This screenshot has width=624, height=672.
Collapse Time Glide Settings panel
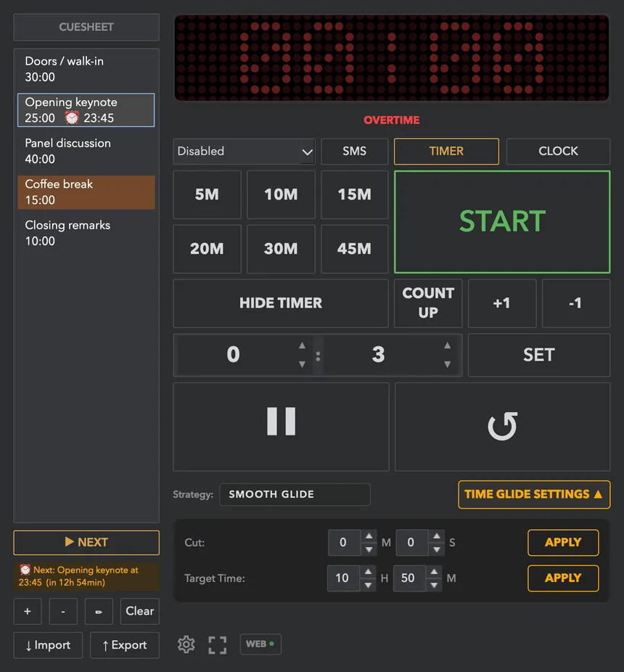(534, 495)
